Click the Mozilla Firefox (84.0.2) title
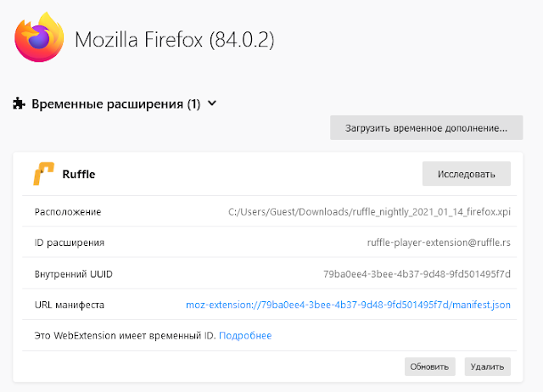Viewport: 543px width, 392px height. tap(175, 39)
